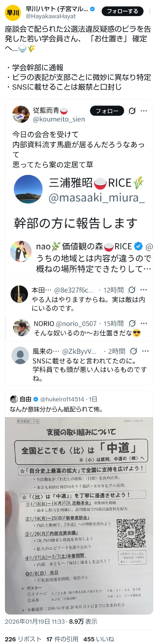Viewport: 158px width, 644px height.
Task: Click 従藍而青 profile avatar
Action: (x=21, y=114)
